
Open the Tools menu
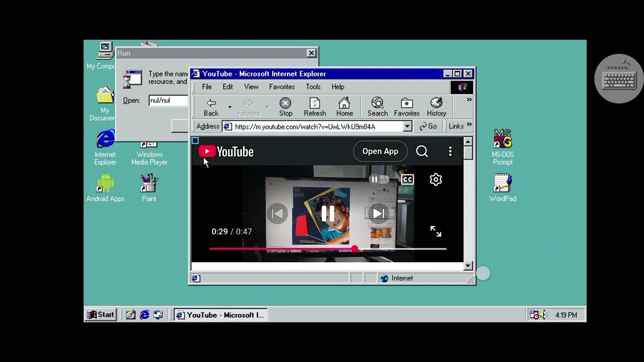(313, 87)
